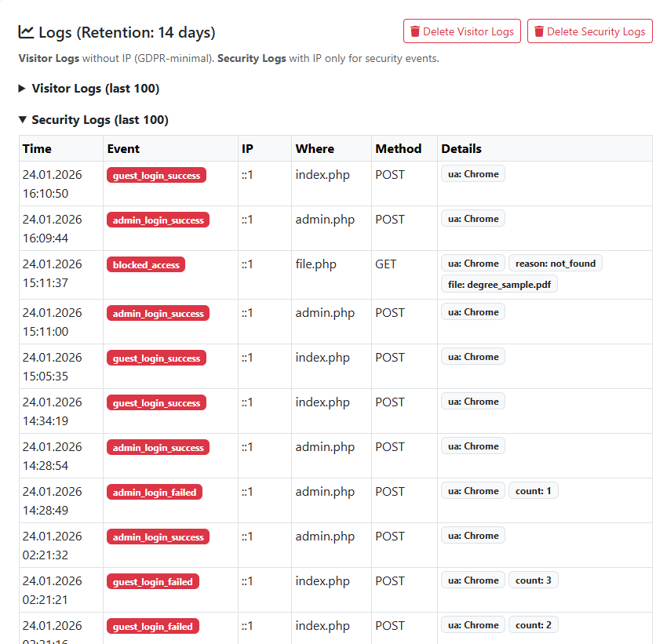
Task: Click the Logs chart icon in heading
Action: coord(26,32)
